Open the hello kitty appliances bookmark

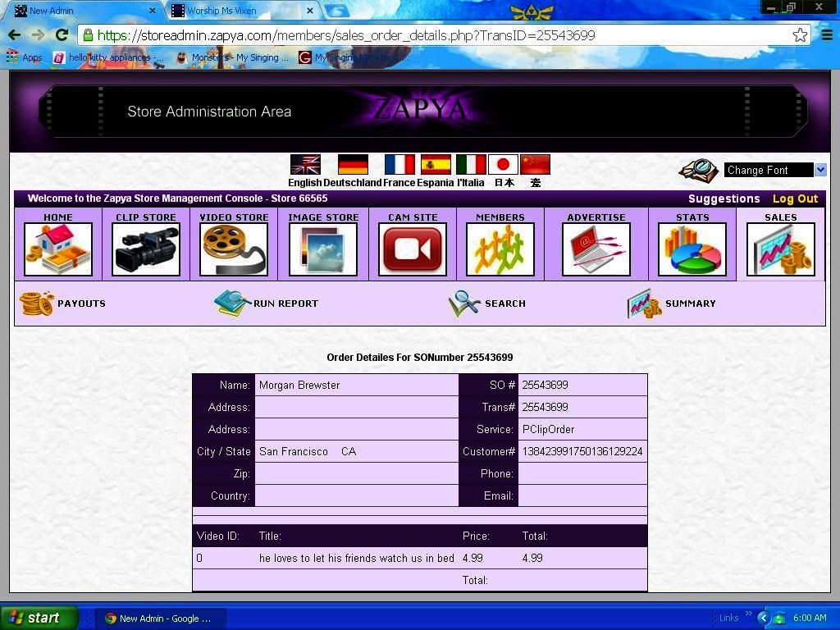pos(110,57)
